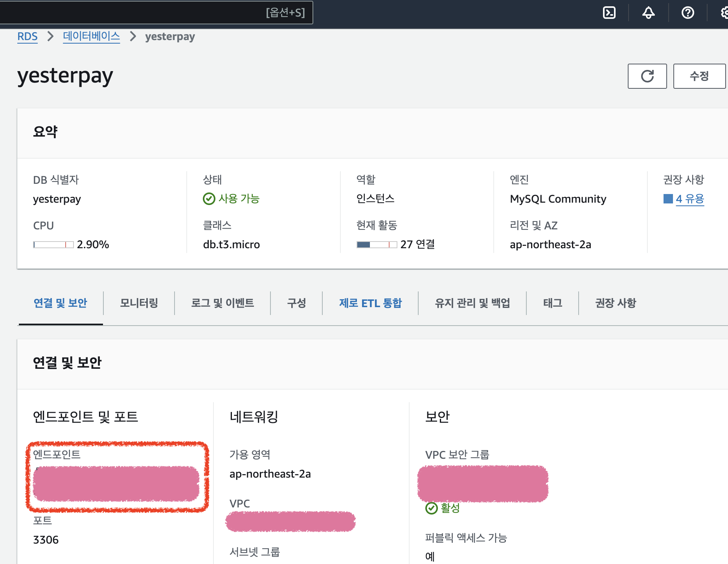Open the help question mark icon
Viewport: 728px width, 564px height.
(688, 13)
